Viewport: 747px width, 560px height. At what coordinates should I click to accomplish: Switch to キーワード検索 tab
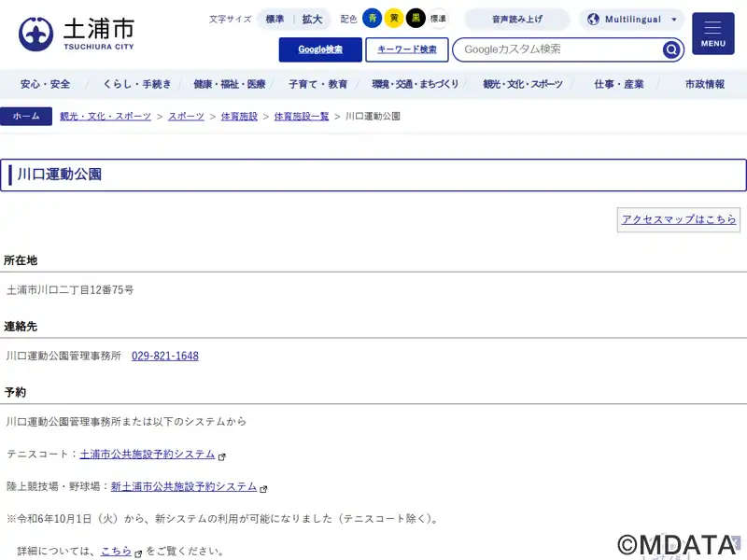point(407,49)
